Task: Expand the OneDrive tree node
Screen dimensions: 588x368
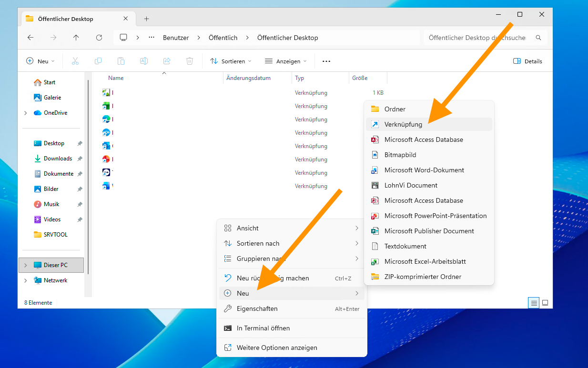Action: 25,113
